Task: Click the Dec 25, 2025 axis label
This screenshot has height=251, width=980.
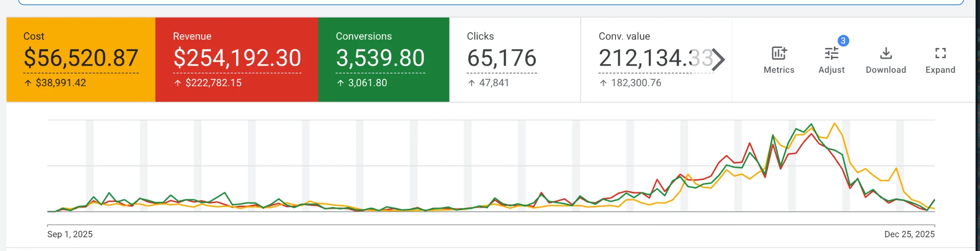Action: 909,234
